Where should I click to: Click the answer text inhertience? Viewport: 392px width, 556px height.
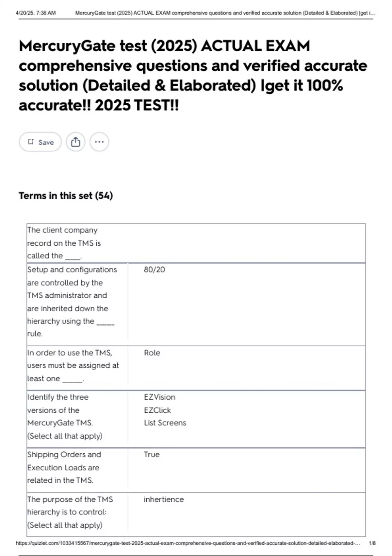point(164,499)
